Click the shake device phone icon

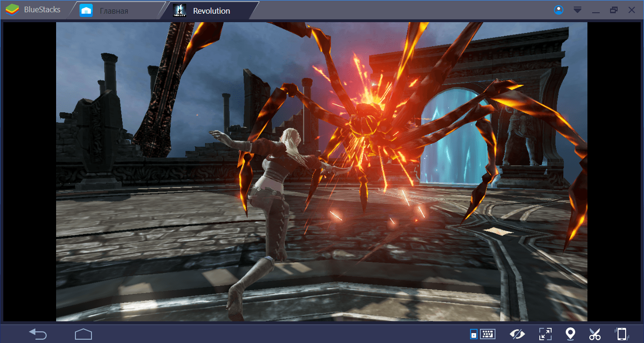tap(621, 334)
